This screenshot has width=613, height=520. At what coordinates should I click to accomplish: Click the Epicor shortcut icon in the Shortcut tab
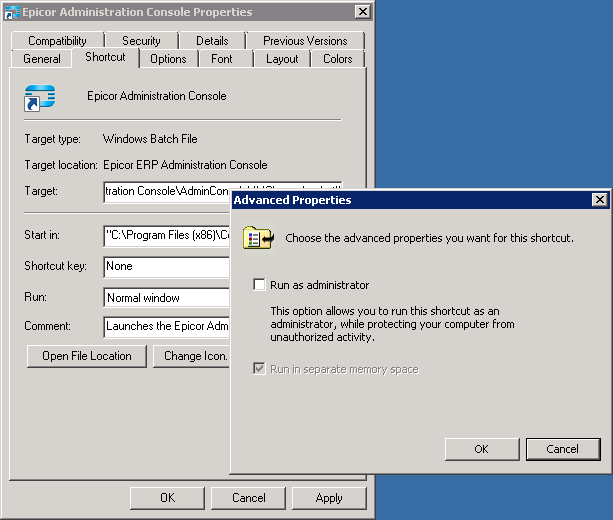40,98
